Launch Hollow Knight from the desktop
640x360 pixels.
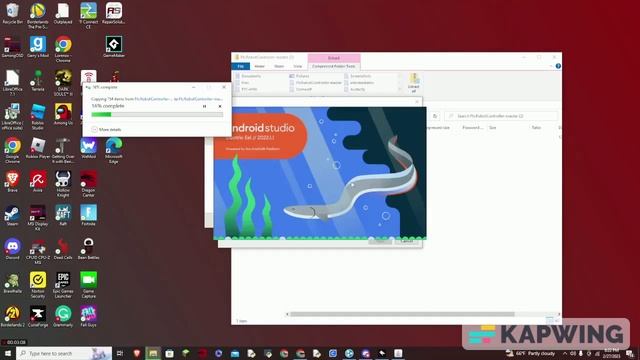click(x=63, y=184)
